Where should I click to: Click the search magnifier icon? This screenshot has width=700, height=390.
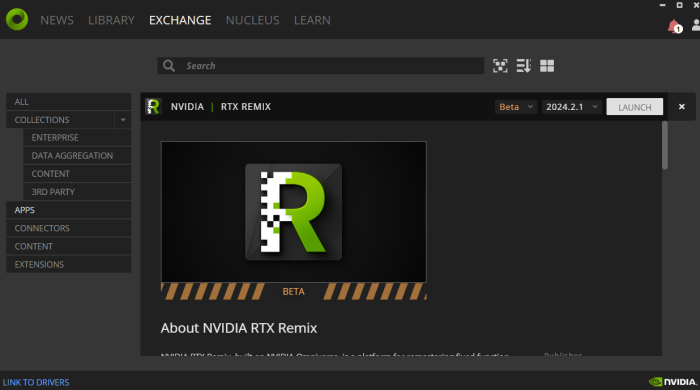169,66
